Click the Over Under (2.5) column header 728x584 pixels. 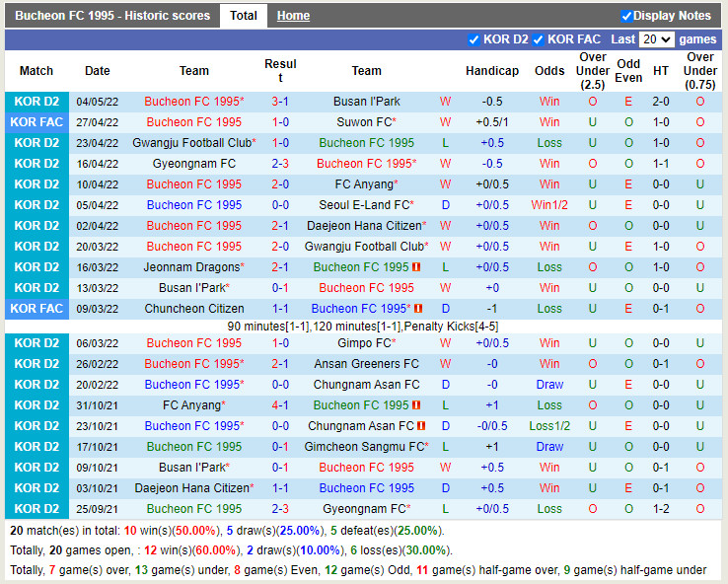click(x=593, y=71)
